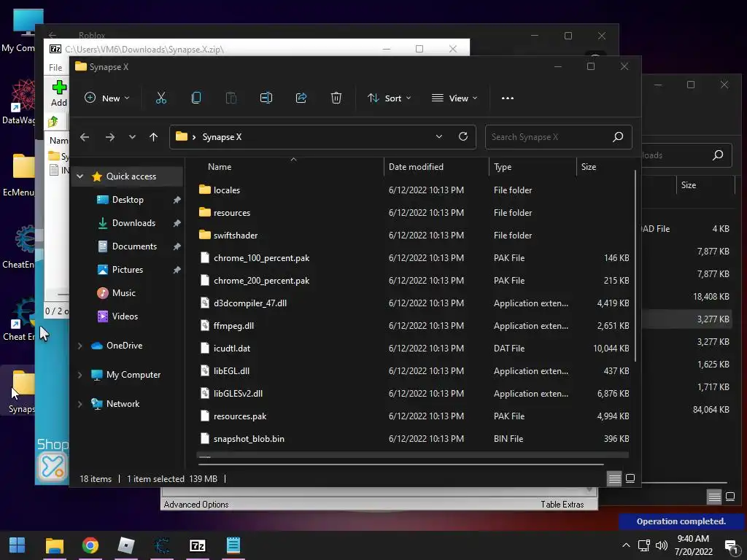Expand the Network tree node
The image size is (747, 560).
(x=80, y=404)
